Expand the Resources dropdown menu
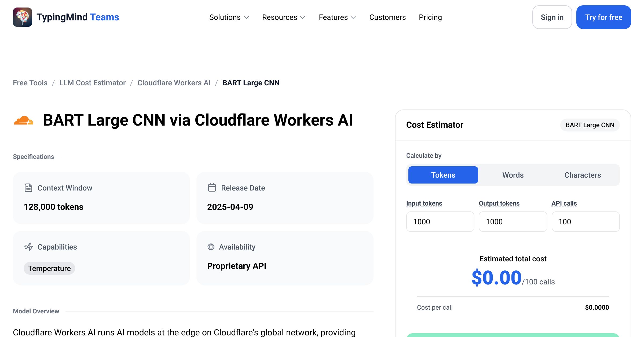The image size is (644, 337). pos(284,17)
